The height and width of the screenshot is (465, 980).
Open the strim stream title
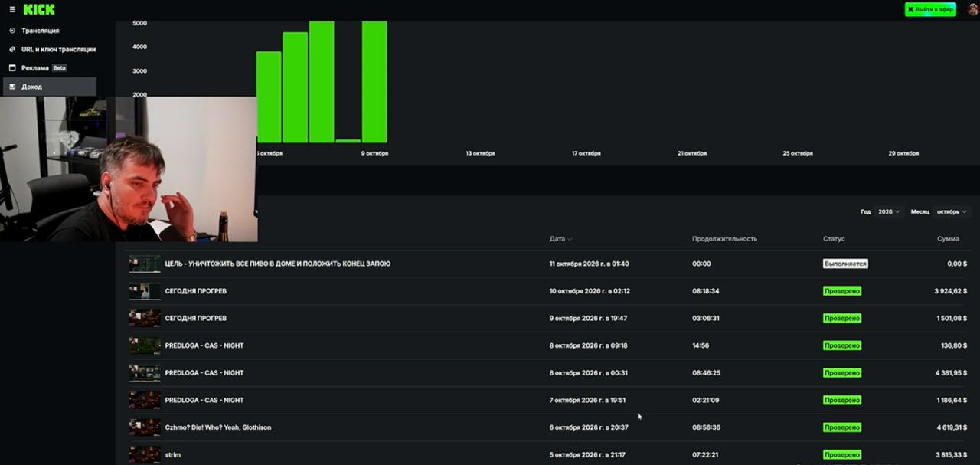[173, 455]
